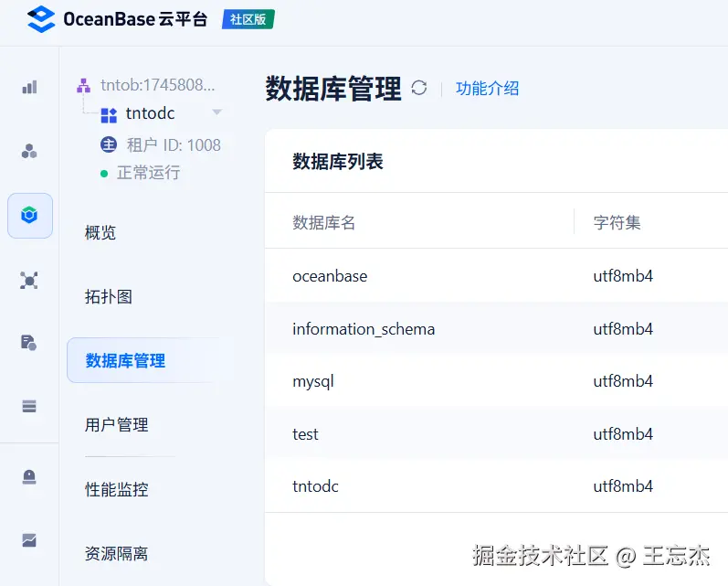Click the blue tenant icon before tntodc
This screenshot has width=728, height=586.
click(109, 115)
